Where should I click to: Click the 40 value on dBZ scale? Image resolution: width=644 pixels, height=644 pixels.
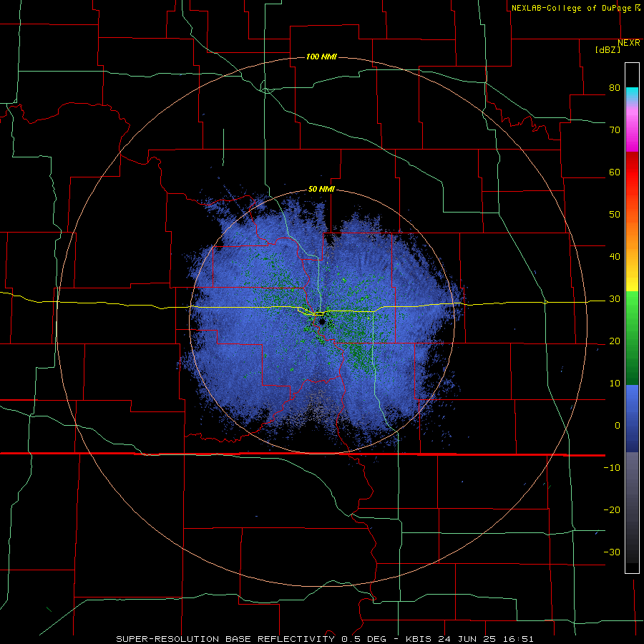click(615, 257)
